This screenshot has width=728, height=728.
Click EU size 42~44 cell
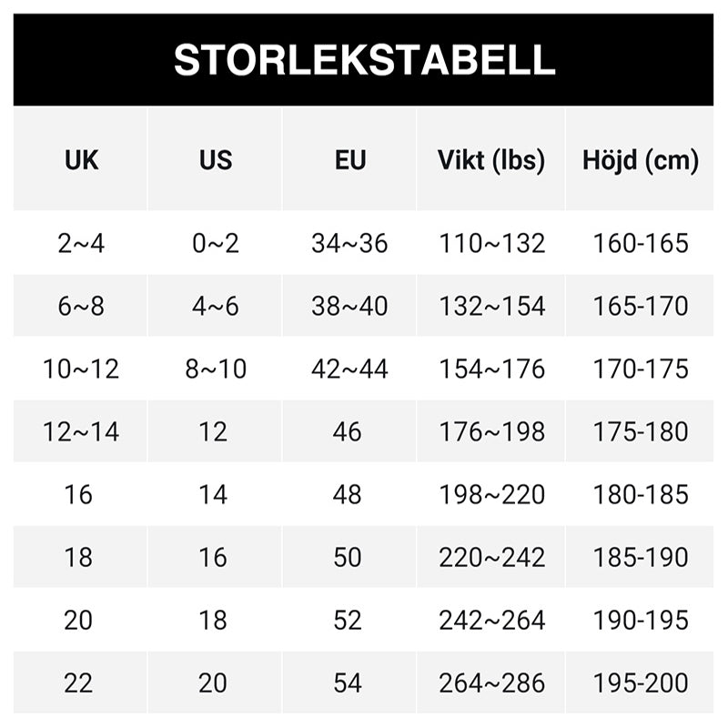pos(349,369)
